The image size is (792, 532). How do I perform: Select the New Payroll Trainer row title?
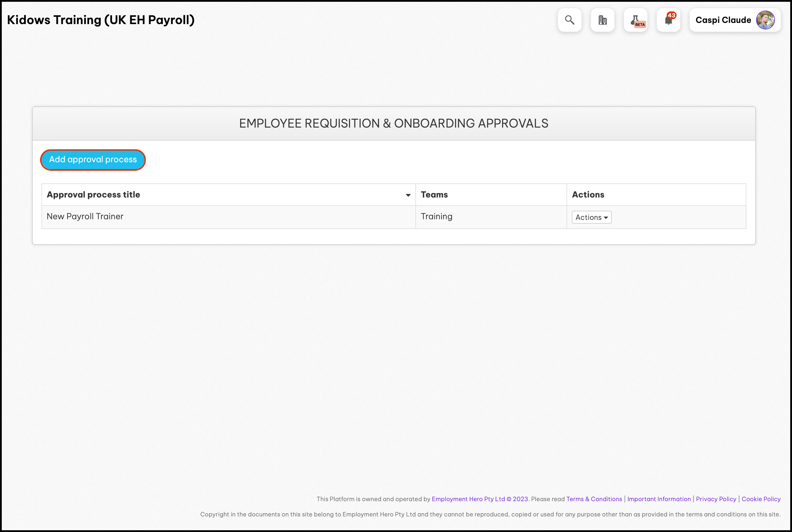(85, 216)
